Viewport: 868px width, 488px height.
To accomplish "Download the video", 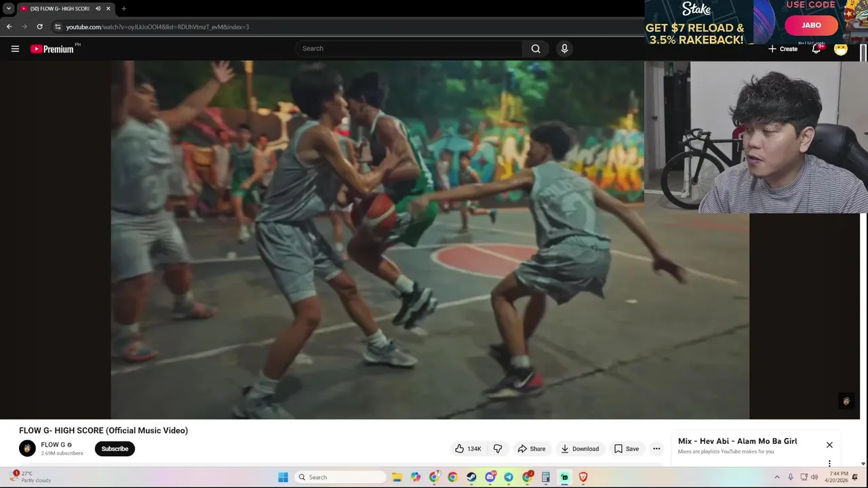I will (x=580, y=449).
